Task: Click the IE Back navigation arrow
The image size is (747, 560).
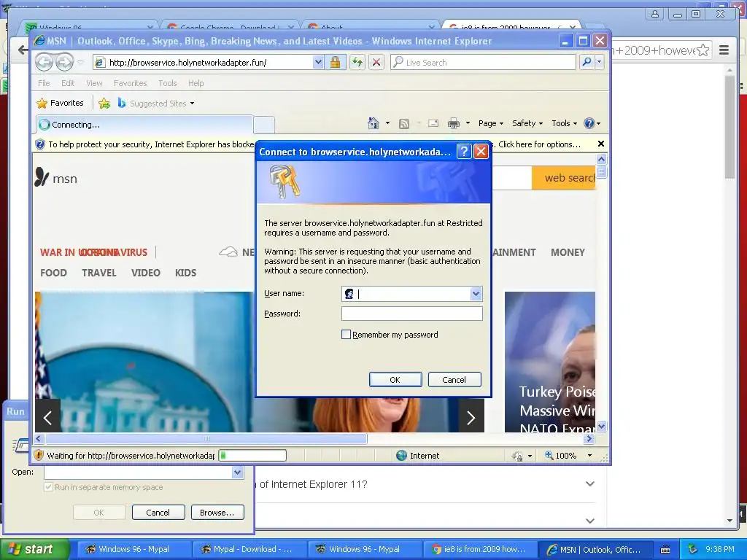Action: tap(44, 62)
